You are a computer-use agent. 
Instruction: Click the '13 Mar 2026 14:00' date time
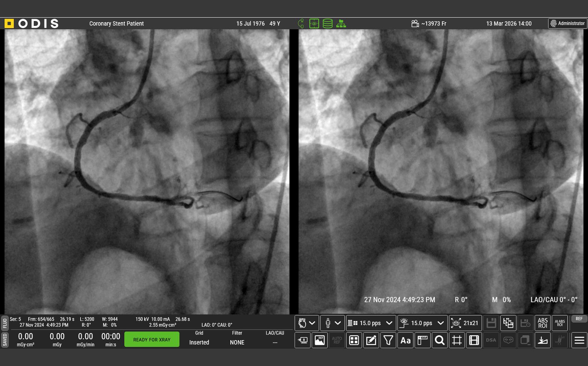(x=509, y=24)
